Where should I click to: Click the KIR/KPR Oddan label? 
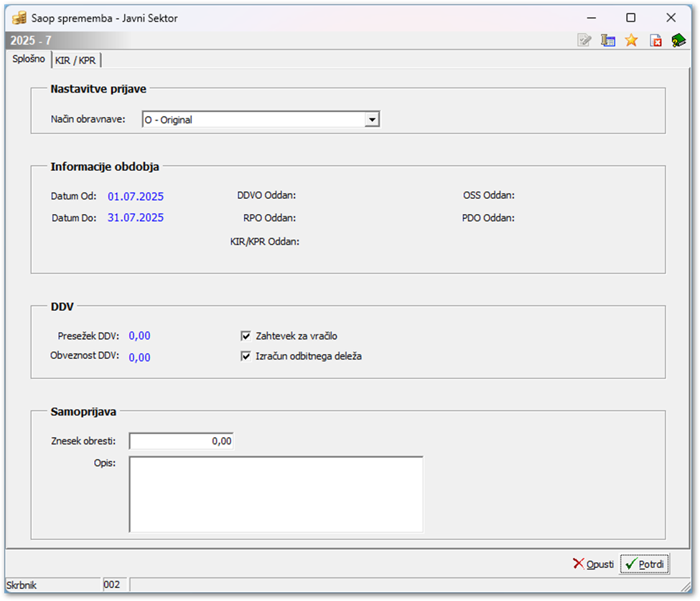tap(265, 241)
